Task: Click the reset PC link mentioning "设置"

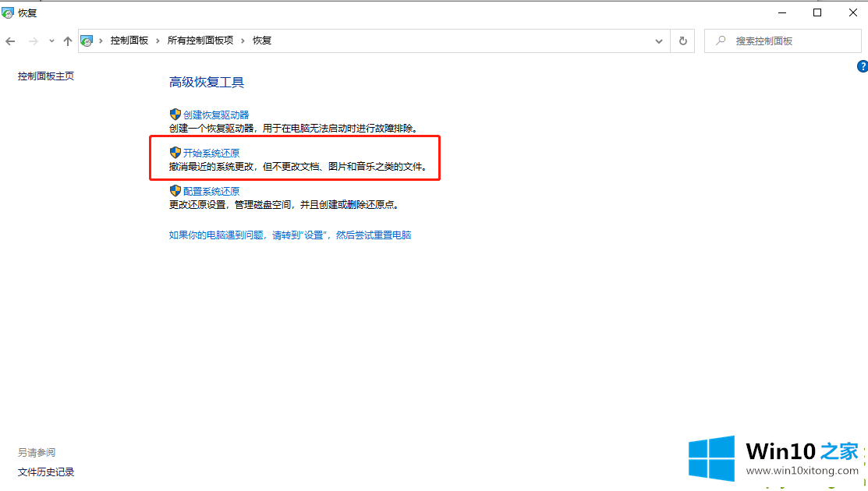Action: [x=289, y=235]
